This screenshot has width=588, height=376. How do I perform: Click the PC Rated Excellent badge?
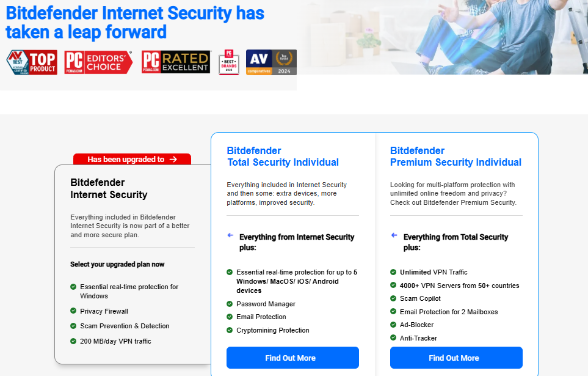[x=176, y=62]
